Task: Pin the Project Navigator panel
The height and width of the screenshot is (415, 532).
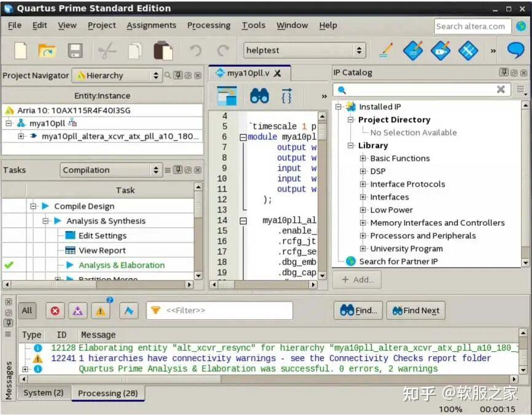Action: (178, 76)
